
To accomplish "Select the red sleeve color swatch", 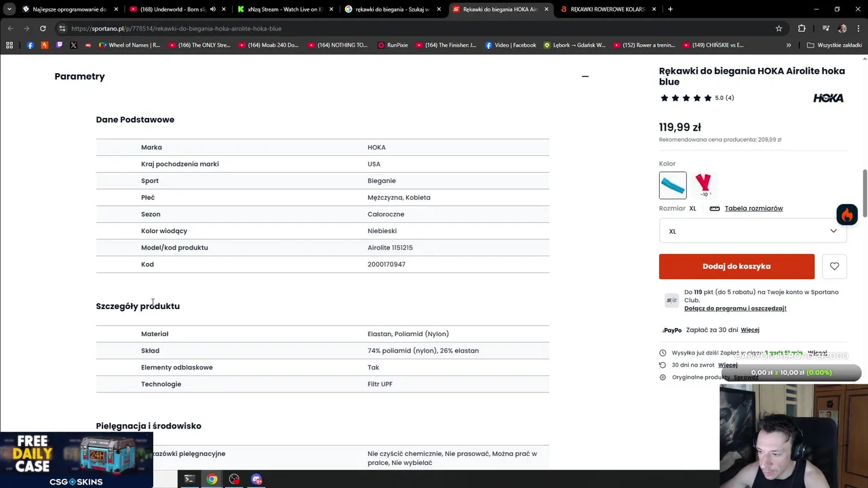I will 703,185.
